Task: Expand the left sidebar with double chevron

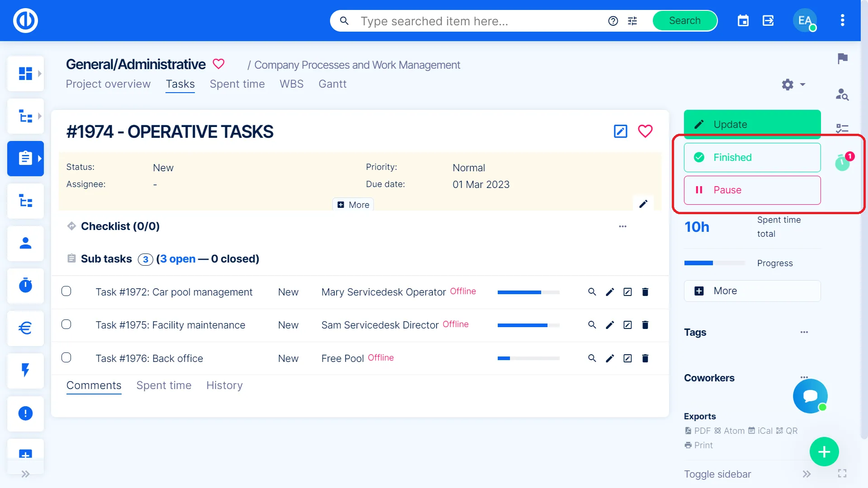Action: [25, 474]
